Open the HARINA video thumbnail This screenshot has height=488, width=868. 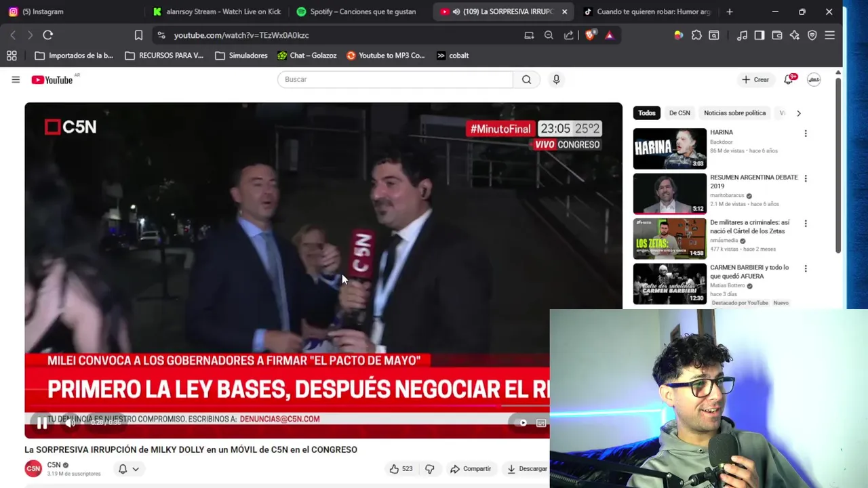coord(670,148)
